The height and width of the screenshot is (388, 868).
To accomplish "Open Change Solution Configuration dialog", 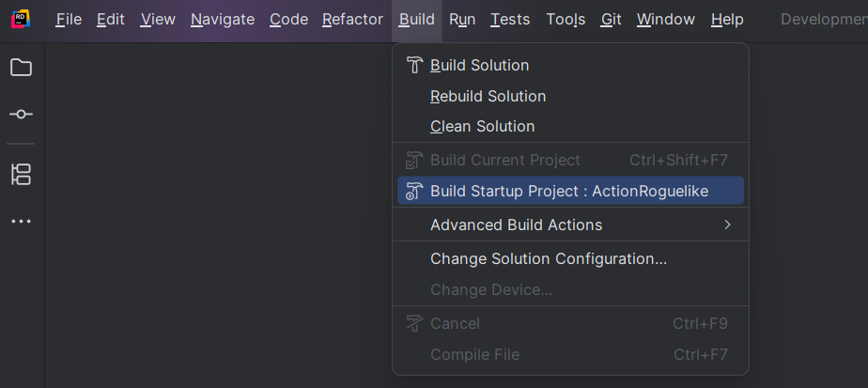I will [549, 258].
